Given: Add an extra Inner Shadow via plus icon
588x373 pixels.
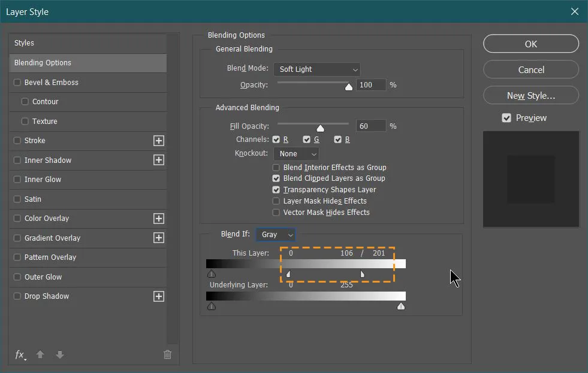Looking at the screenshot, I should pos(158,160).
